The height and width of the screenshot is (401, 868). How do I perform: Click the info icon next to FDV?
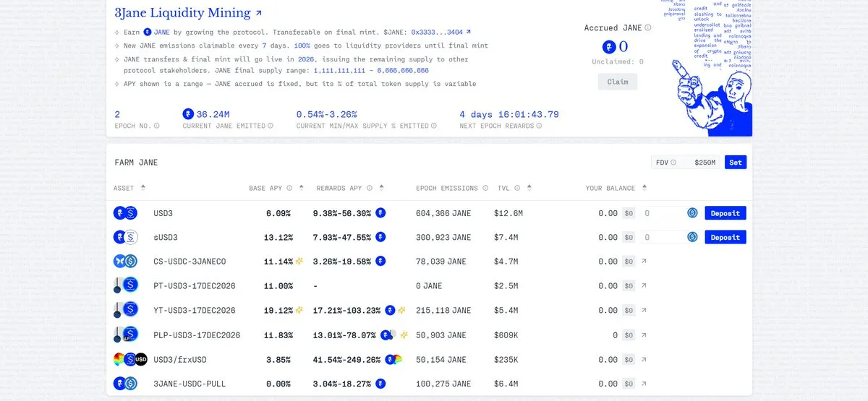673,163
